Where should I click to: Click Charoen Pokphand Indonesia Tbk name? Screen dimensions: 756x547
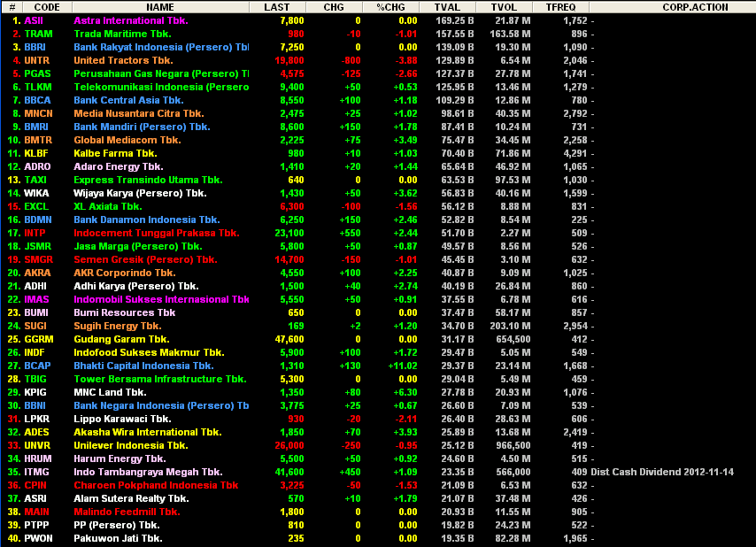coord(156,485)
